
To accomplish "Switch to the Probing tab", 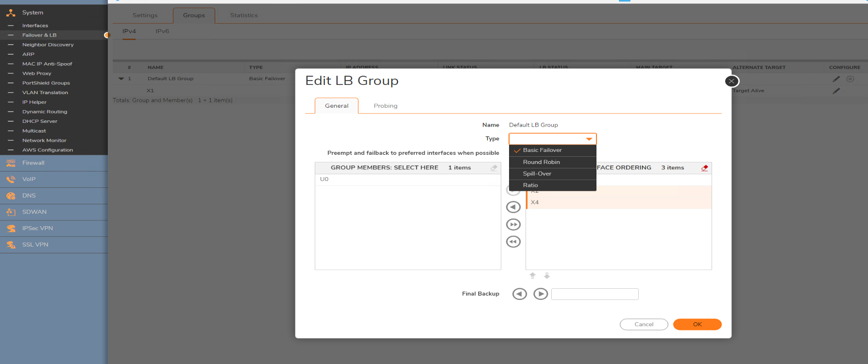I will click(386, 106).
